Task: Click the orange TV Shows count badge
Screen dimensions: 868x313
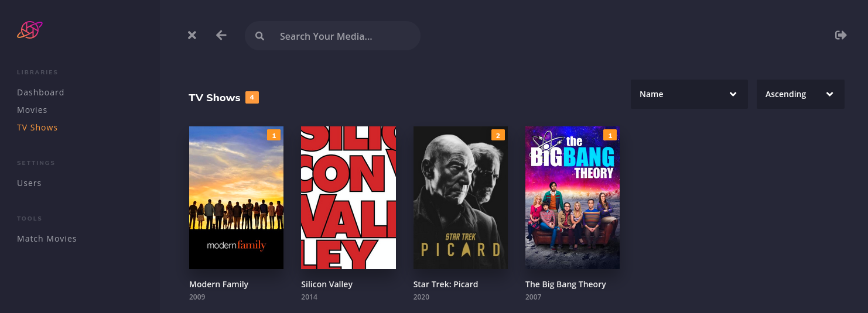Action: (252, 98)
